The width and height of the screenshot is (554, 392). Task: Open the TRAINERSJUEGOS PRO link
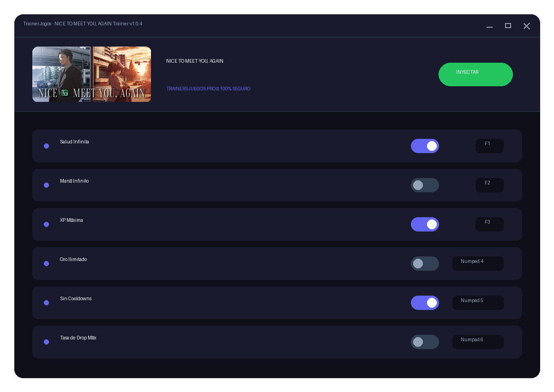point(208,89)
